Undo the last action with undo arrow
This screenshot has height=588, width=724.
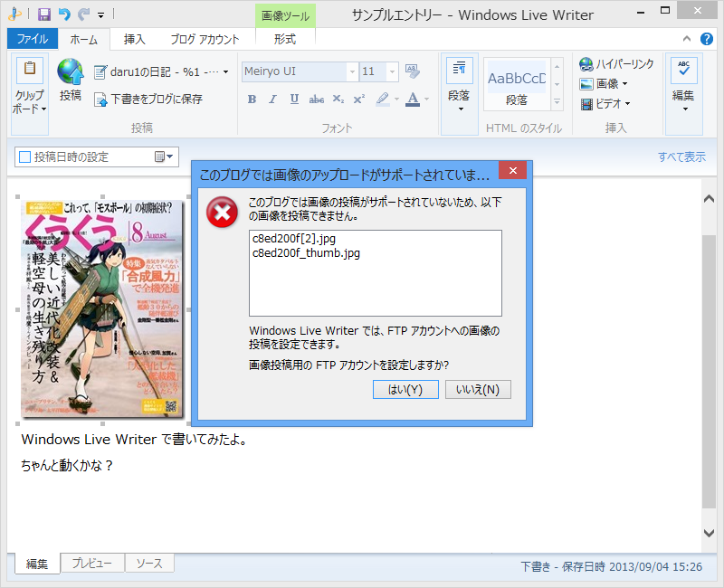[x=64, y=14]
